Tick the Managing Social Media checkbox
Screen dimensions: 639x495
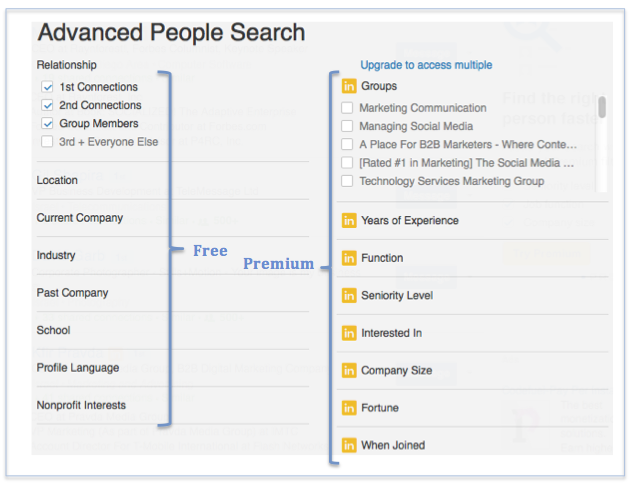347,126
